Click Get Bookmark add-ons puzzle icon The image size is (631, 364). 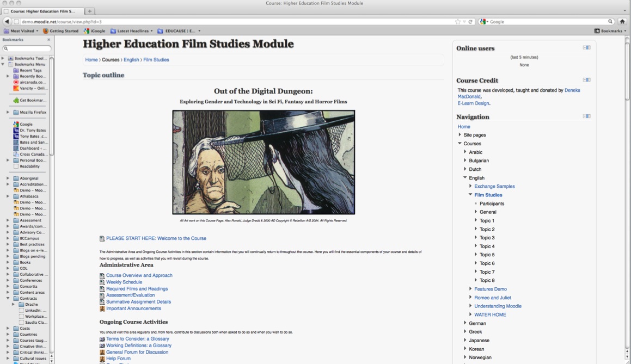16,100
